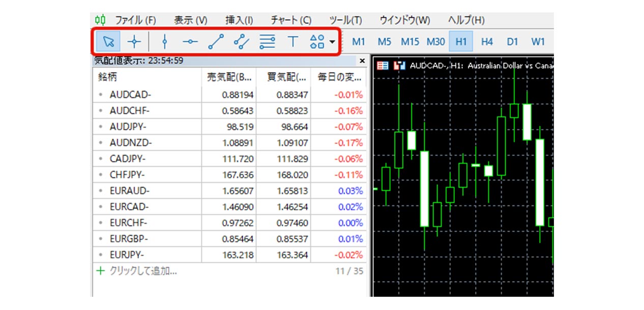This screenshot has width=644, height=310.
Task: Click AUDCAD bid price 0.88194
Action: click(x=238, y=95)
